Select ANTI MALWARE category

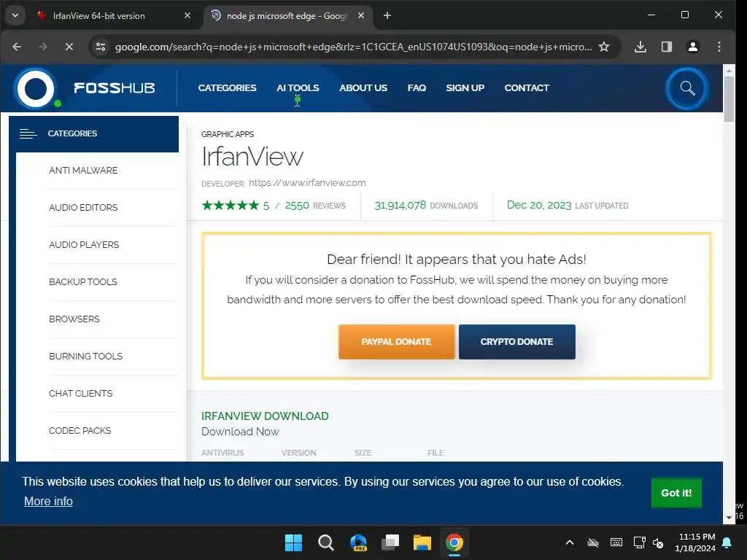(x=83, y=171)
